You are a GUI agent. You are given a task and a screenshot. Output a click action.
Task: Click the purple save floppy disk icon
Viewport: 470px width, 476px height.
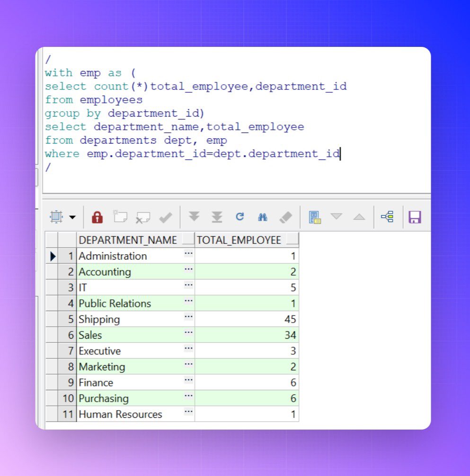[x=415, y=217]
